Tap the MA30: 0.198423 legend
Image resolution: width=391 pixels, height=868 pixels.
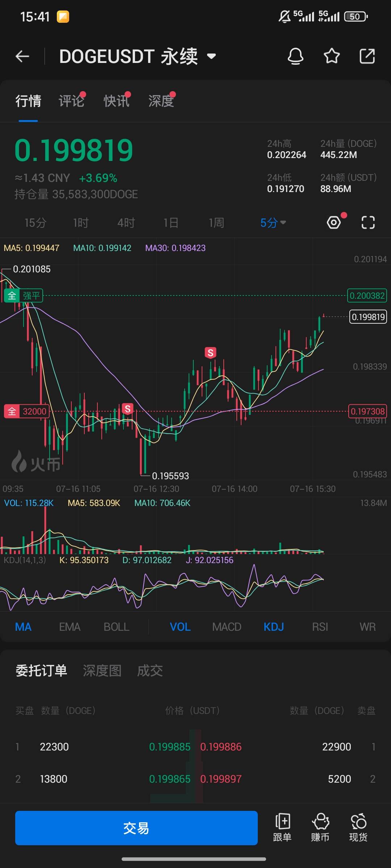click(x=175, y=248)
